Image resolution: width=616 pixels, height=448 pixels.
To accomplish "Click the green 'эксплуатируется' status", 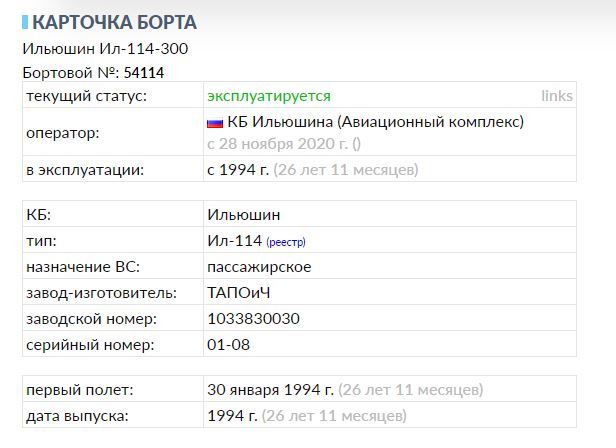I will pos(268,96).
